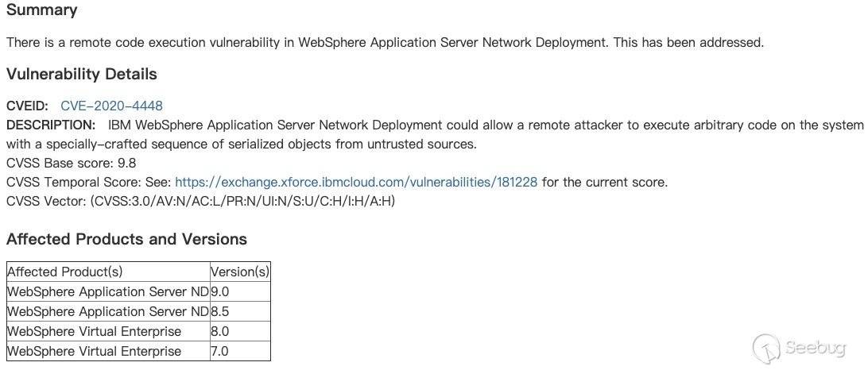Click the Summary heading
Viewport: 868px width, 370px height.
pos(42,10)
